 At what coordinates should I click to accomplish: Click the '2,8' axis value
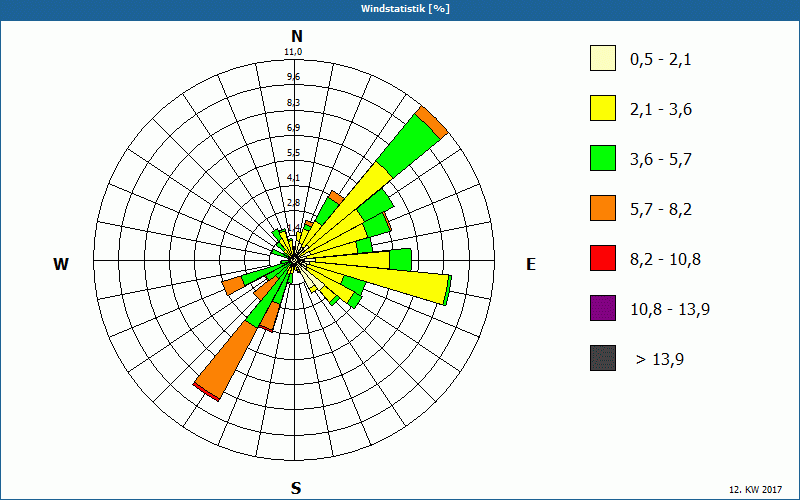[293, 203]
